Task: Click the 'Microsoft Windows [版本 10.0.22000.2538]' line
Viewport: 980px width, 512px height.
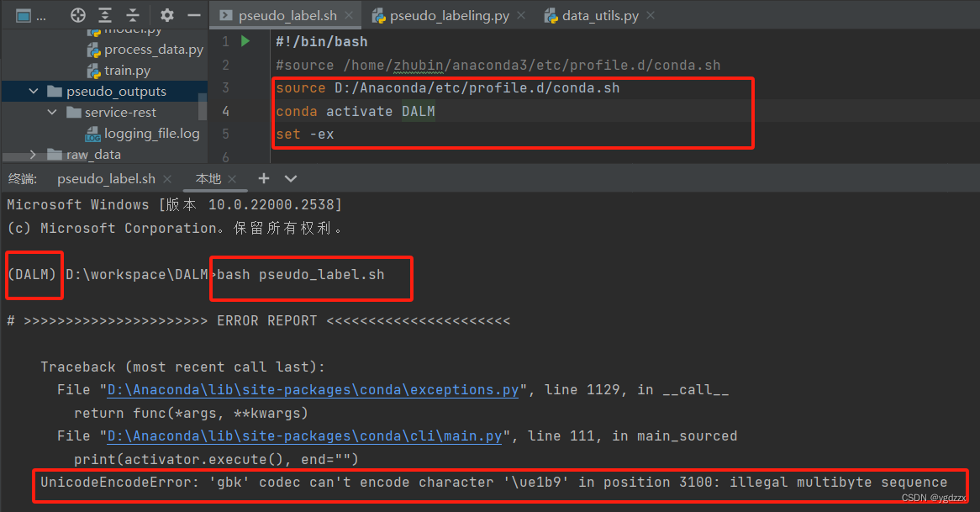Action: (x=174, y=205)
